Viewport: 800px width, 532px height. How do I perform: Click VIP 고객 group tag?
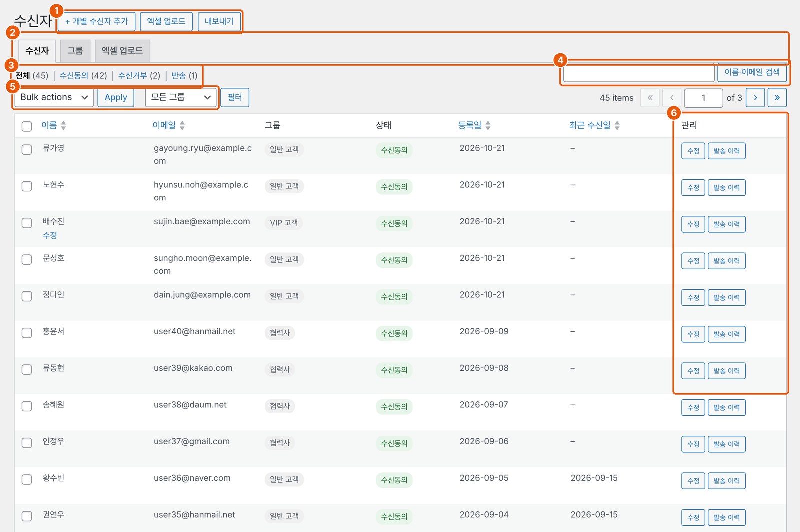click(284, 223)
